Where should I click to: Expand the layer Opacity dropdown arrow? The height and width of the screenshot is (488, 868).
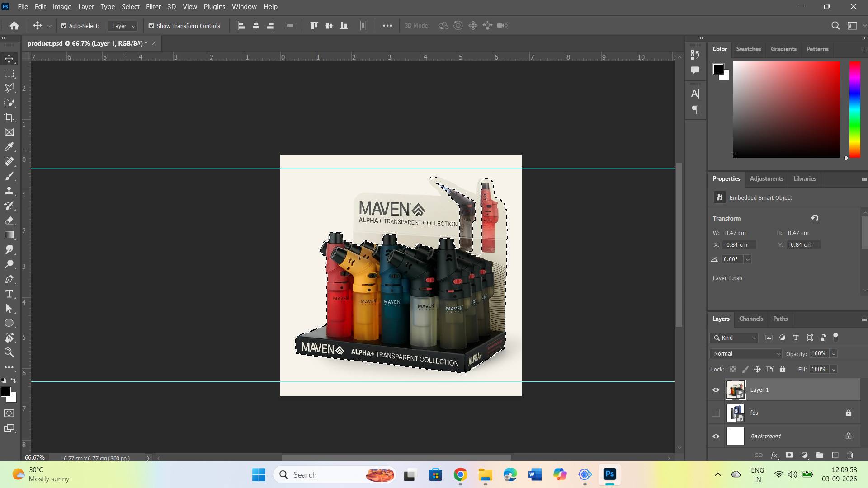tap(834, 354)
